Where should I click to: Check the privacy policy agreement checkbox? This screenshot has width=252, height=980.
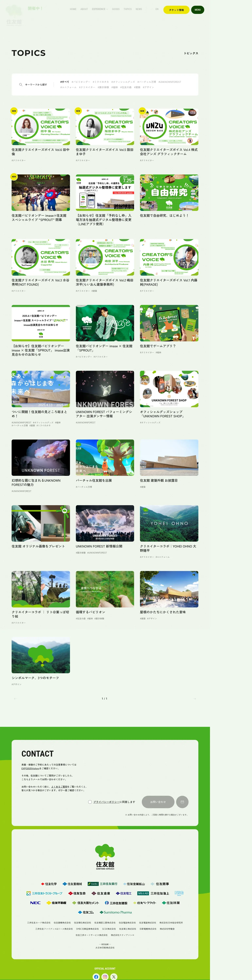point(90,802)
